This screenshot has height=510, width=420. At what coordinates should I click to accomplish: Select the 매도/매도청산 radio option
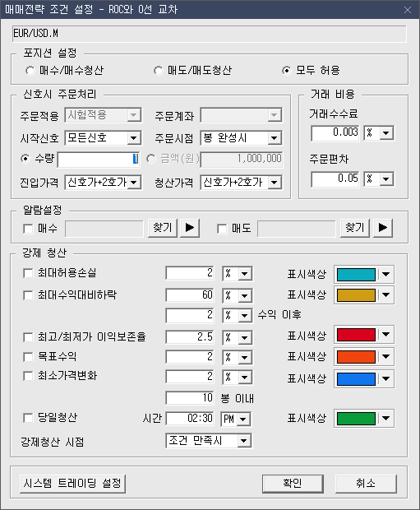point(159,71)
